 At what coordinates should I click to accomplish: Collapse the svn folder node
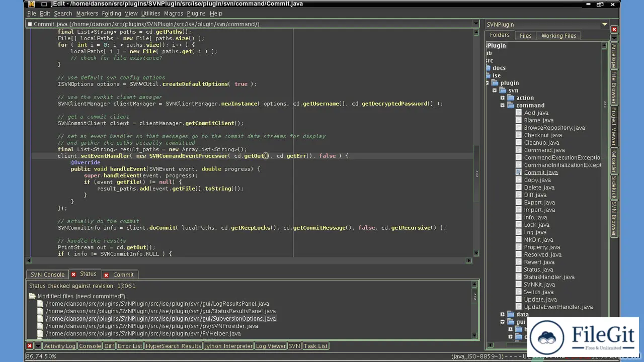click(x=495, y=90)
